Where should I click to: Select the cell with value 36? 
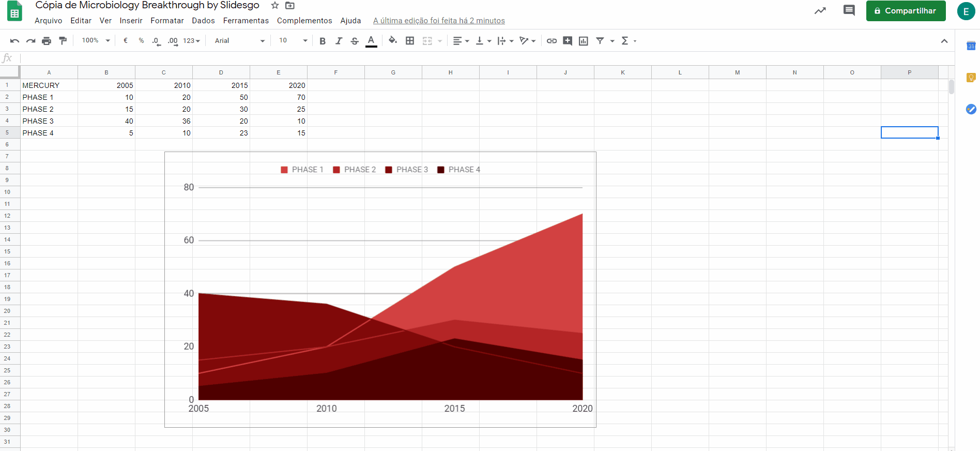click(x=164, y=121)
